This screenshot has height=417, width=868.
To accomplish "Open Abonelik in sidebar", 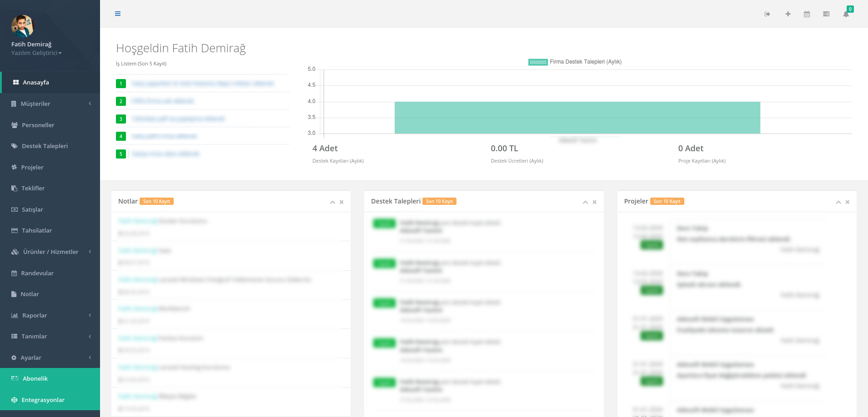I will 50,378.
